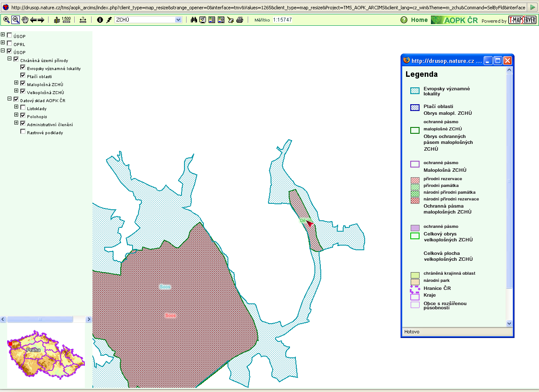Check the Rastrové podklady checkbox
The width and height of the screenshot is (539, 392).
pos(23,132)
